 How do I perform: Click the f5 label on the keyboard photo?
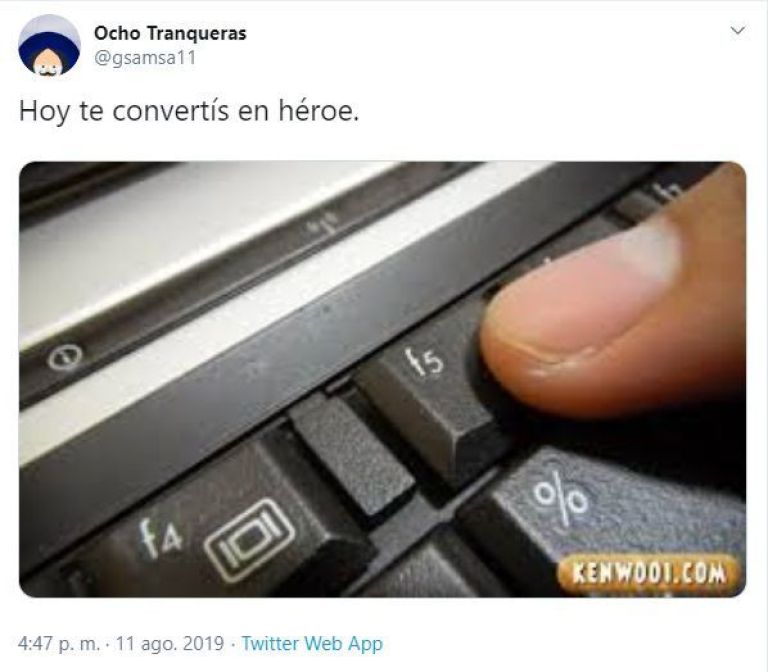pos(424,361)
